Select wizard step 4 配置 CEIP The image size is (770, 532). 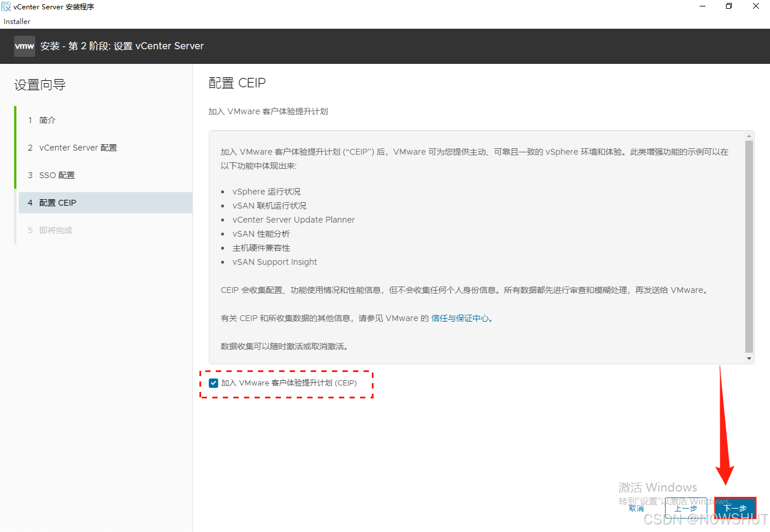click(104, 203)
